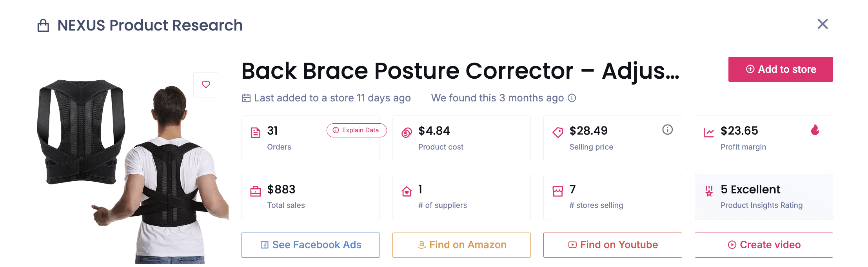This screenshot has width=868, height=267.
Task: Open Find on Youtube
Action: (x=612, y=245)
